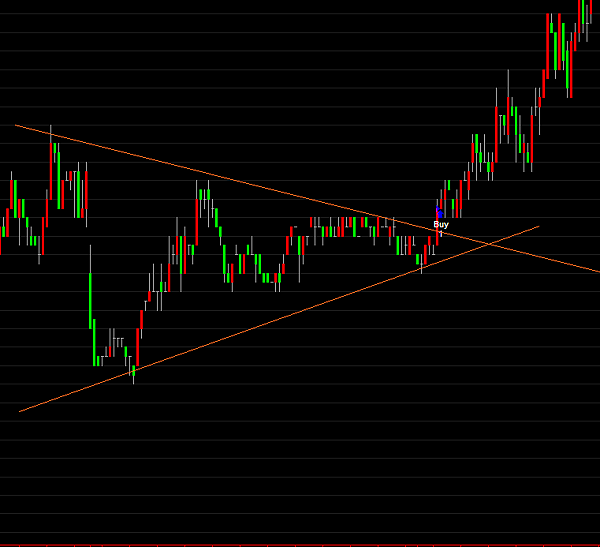The width and height of the screenshot is (600, 547).
Task: Click the Buy order label
Action: click(441, 225)
